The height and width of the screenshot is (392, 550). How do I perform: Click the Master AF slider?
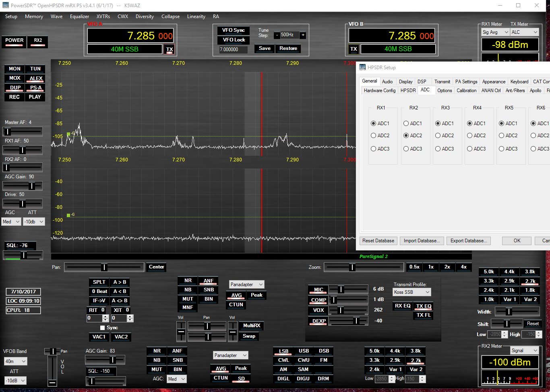point(23,132)
